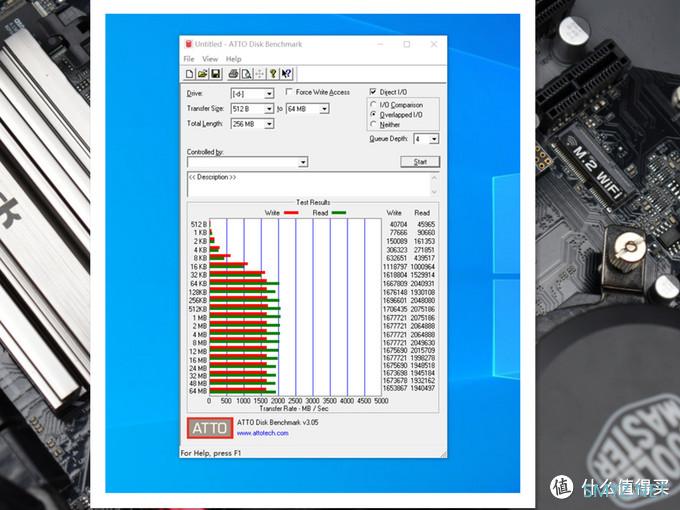
Task: Select the 1 KB row label
Action: 200,233
